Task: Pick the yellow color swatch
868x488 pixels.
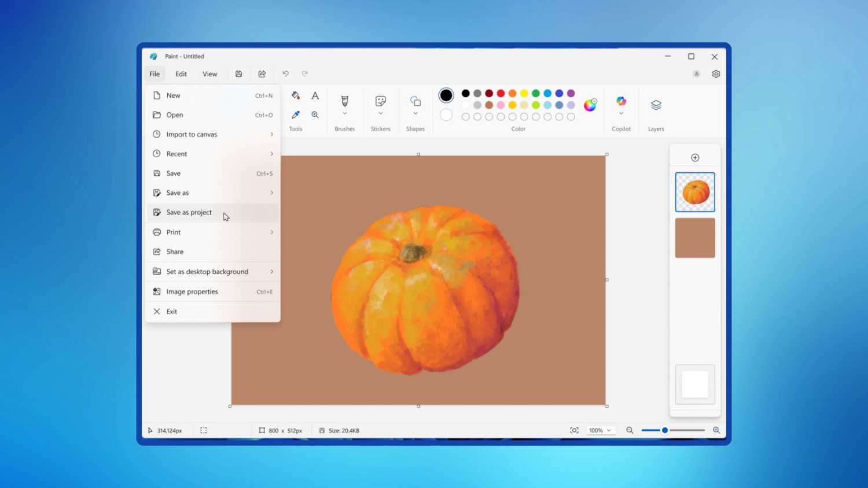Action: (524, 93)
